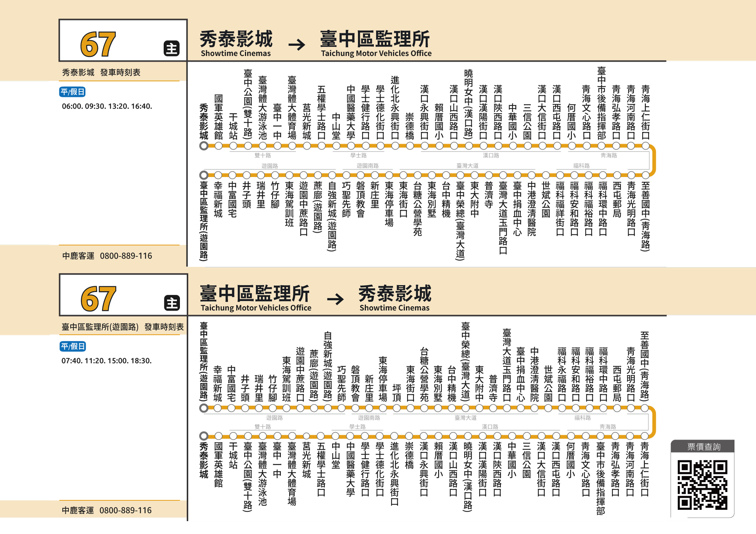Screen dimensions: 756x534
Task: Click the 票價查詢 QR code
Action: [702, 485]
